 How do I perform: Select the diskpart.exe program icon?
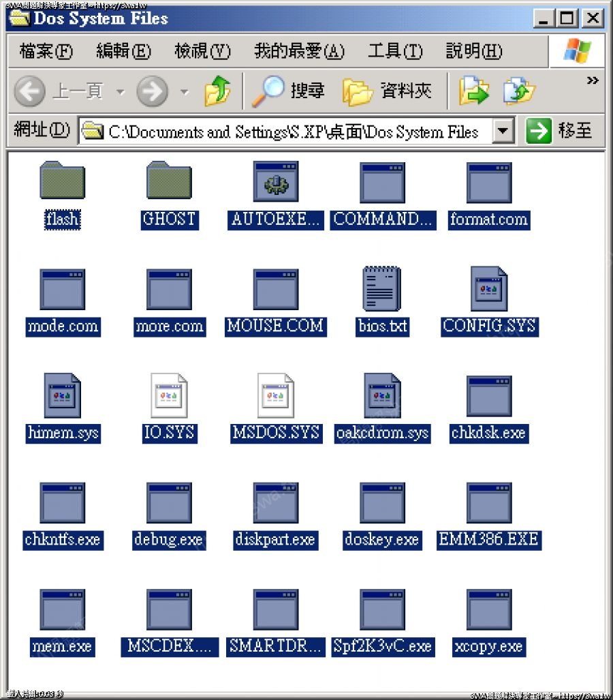click(275, 503)
